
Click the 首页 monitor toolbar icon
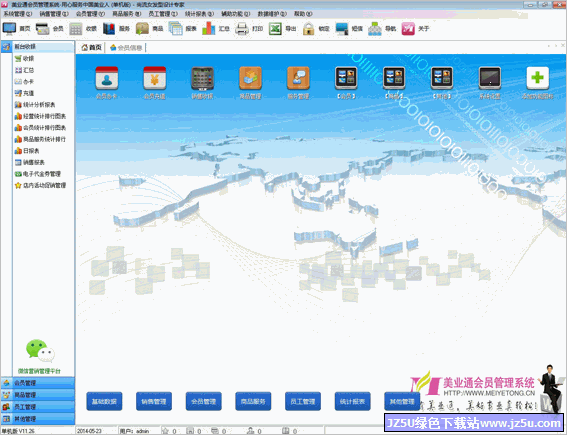9,28
